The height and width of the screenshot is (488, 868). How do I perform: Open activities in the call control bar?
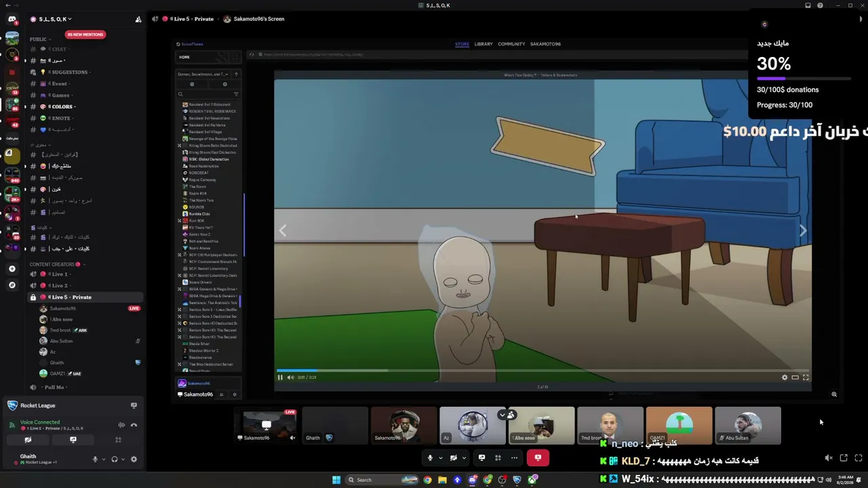(498, 458)
